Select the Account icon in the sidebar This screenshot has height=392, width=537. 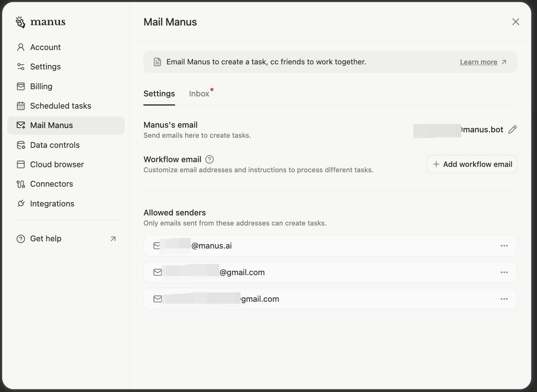point(21,47)
